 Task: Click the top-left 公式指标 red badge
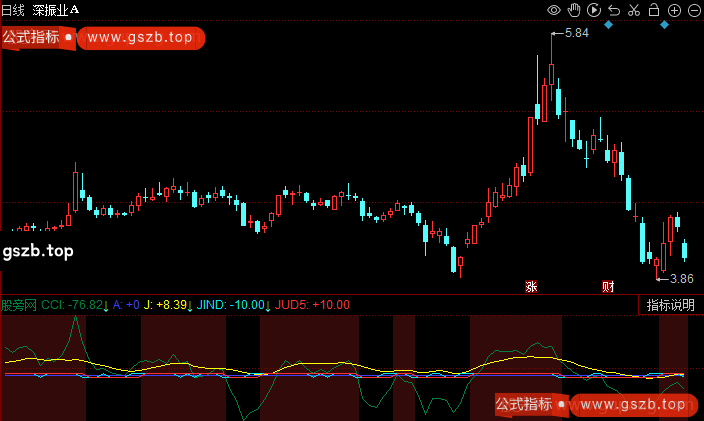[30, 38]
